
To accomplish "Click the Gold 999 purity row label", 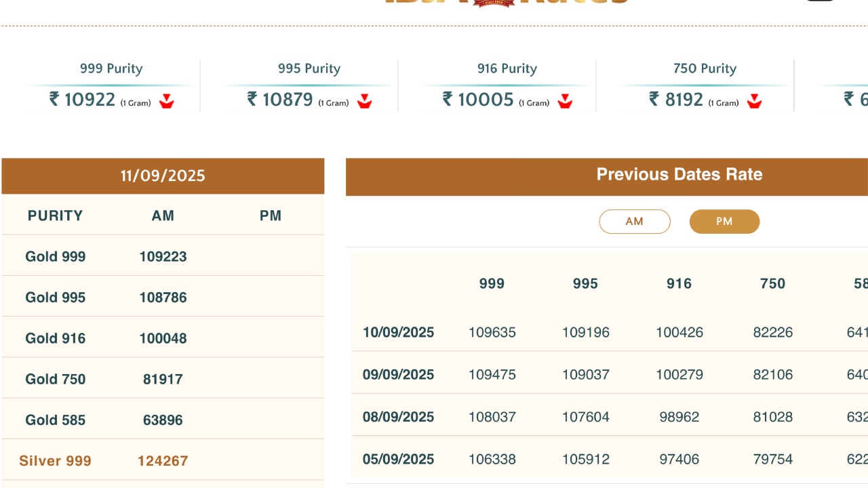I will pos(56,257).
